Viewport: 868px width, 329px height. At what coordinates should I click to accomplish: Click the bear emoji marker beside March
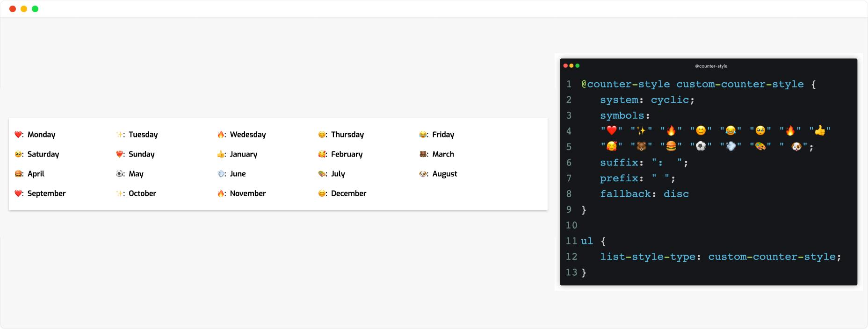coord(423,154)
